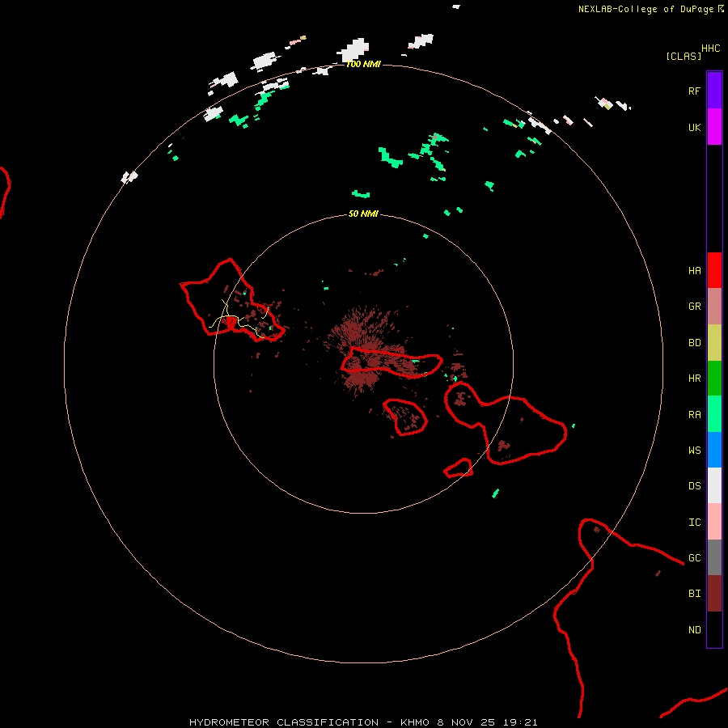Click the [CLAS] legend header
This screenshot has height=728, width=728.
tap(684, 56)
